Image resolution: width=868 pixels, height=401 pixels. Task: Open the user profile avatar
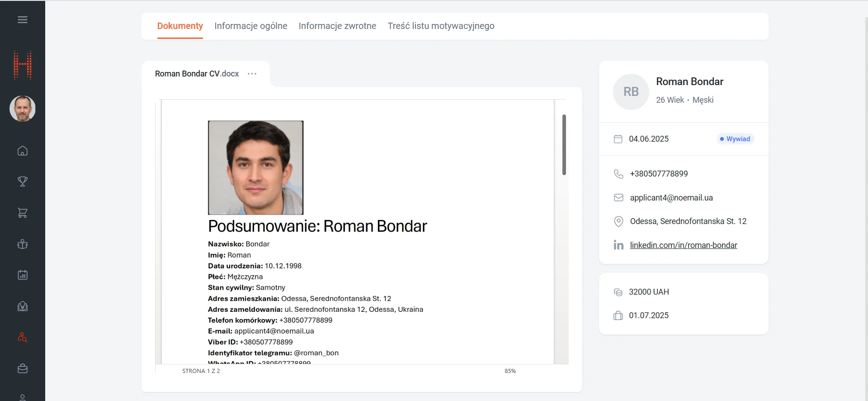[x=23, y=109]
